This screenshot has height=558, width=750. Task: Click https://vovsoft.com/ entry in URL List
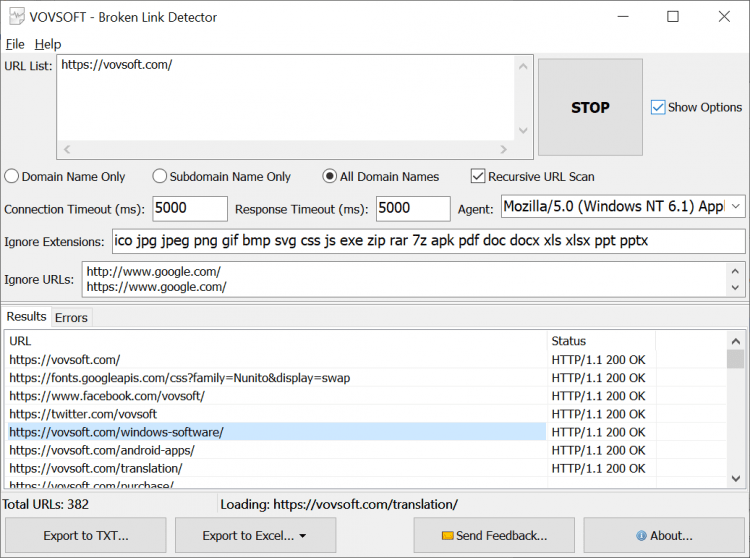tap(117, 65)
